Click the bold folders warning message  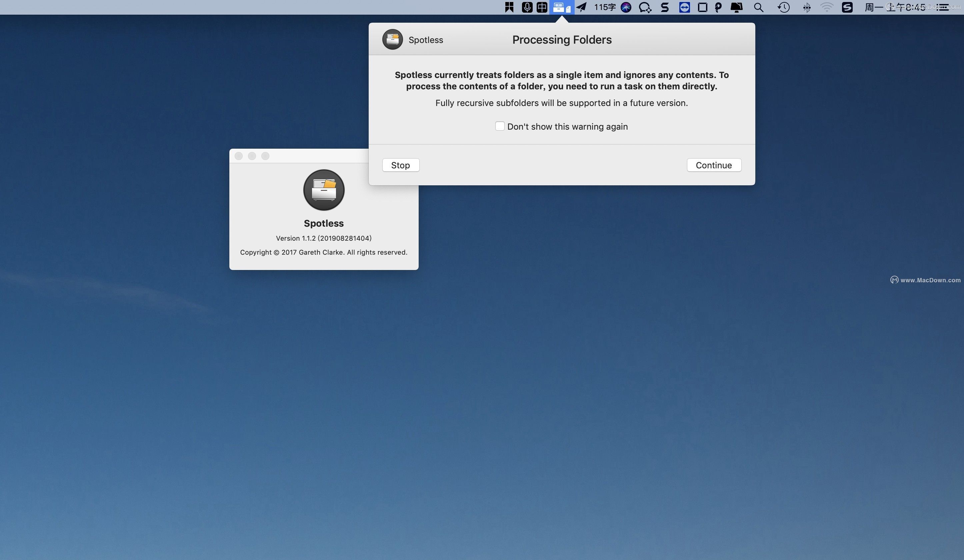pos(562,80)
